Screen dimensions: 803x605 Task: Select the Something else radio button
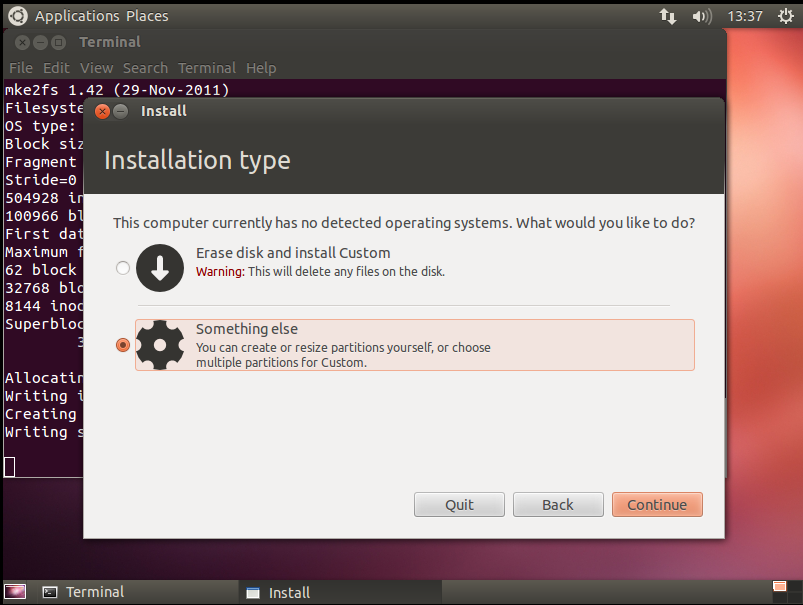point(122,345)
